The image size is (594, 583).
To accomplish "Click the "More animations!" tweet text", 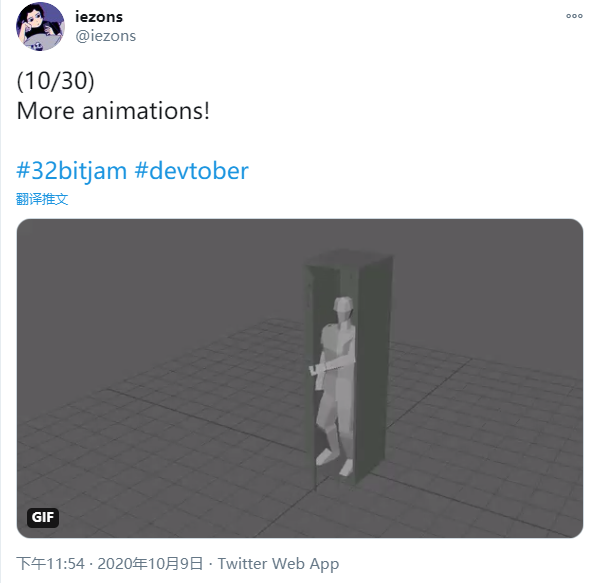I will (x=113, y=111).
